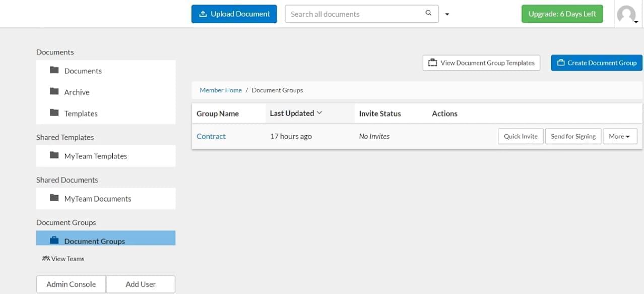Expand the search options dropdown arrow
Viewport: 644px width, 294px height.
pyautogui.click(x=447, y=15)
